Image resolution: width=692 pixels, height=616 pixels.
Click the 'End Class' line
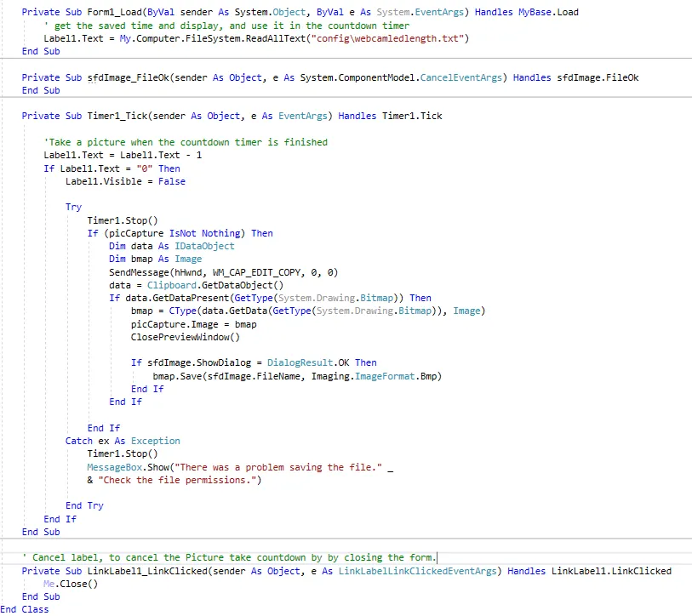pos(25,609)
